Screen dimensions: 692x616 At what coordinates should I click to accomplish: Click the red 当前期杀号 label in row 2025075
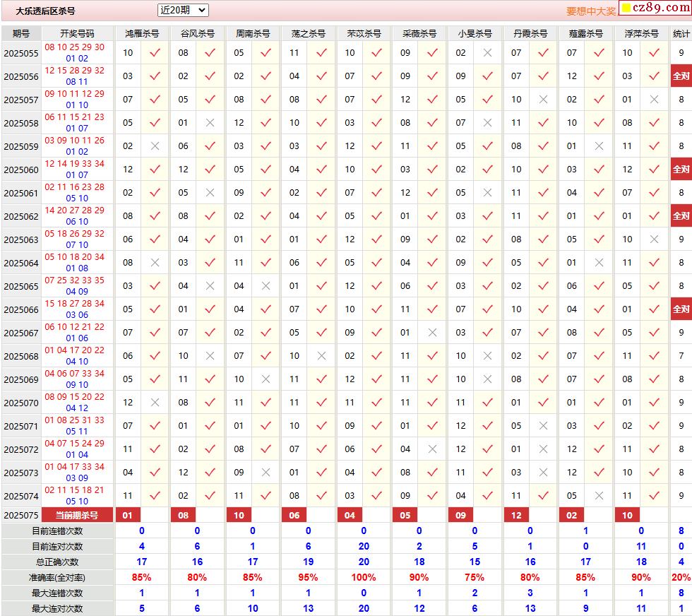[x=77, y=515]
